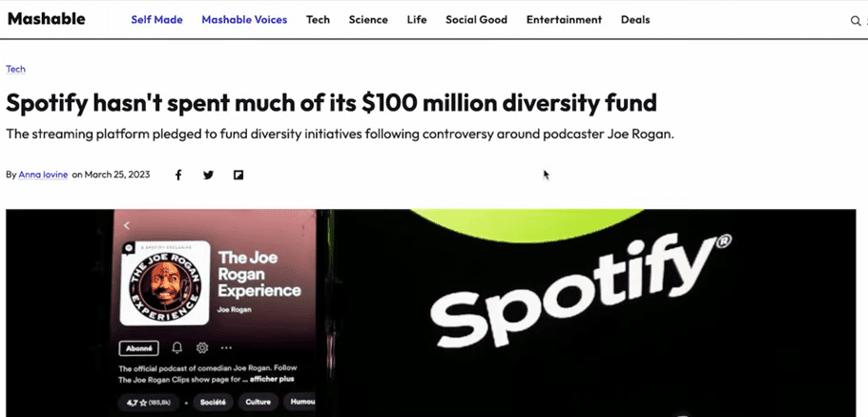Go to the Life navigation section
The width and height of the screenshot is (868, 417).
(417, 20)
